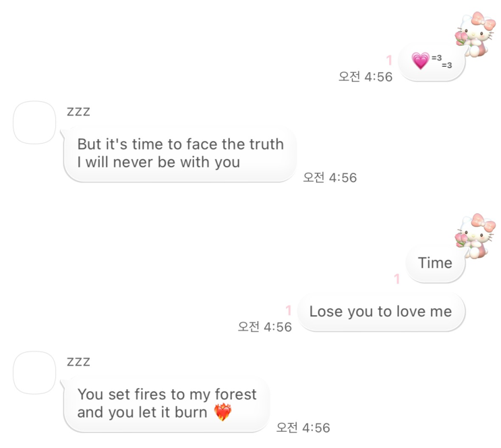Viewport: 501px width, 448px height.
Task: Click the pink heart emoji in the first bubble
Action: (420, 61)
